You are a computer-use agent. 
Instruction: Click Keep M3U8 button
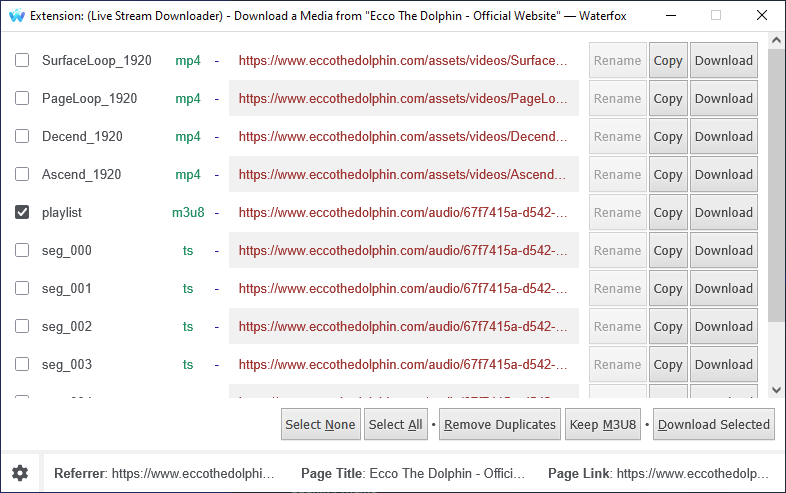(603, 424)
